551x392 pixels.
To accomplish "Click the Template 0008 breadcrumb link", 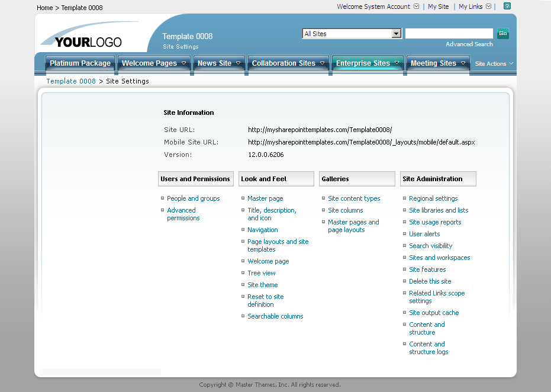I will point(70,81).
